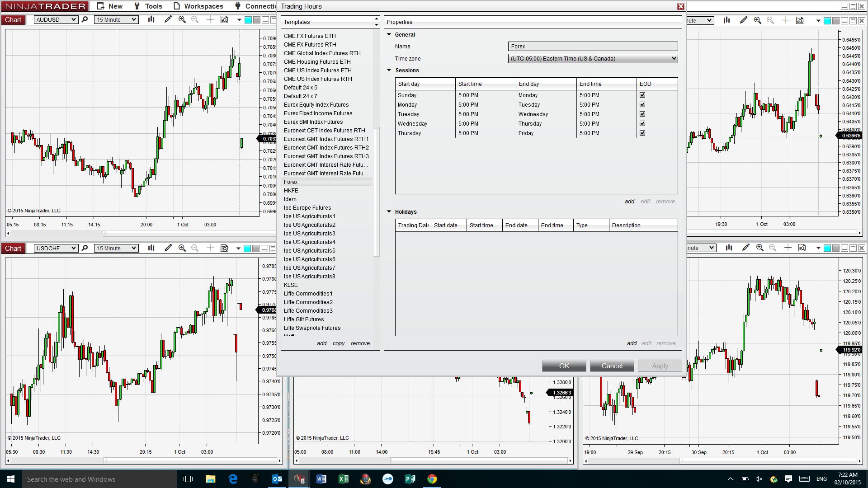
Task: Uncheck EOD for the Sunday session
Action: point(642,95)
